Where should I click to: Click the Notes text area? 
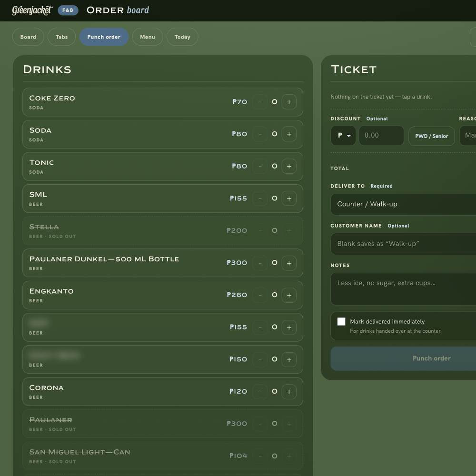(404, 289)
